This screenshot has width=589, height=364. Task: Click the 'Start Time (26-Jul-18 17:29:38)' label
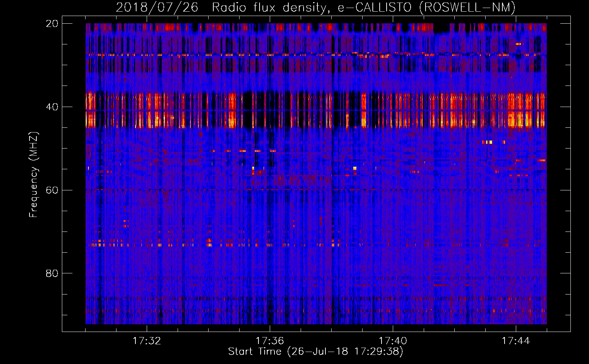click(316, 352)
